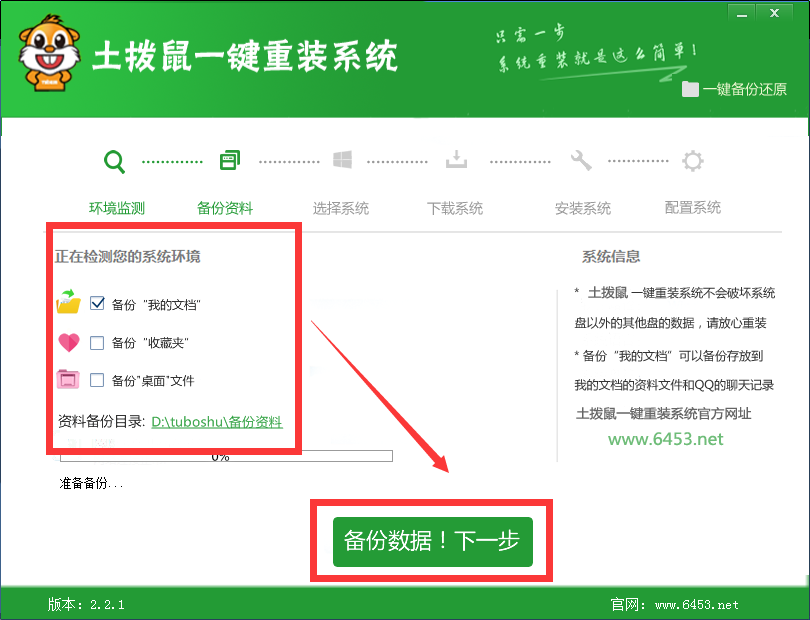Click the backup progress bar at 0%
Screen dimensions: 810x620
click(x=226, y=457)
